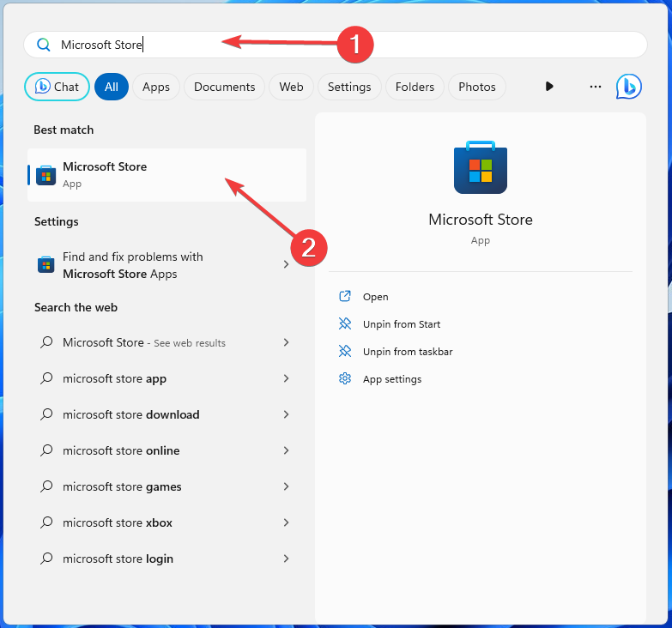Viewport: 672px width, 628px height.
Task: Click the App settings gear icon
Action: point(345,379)
